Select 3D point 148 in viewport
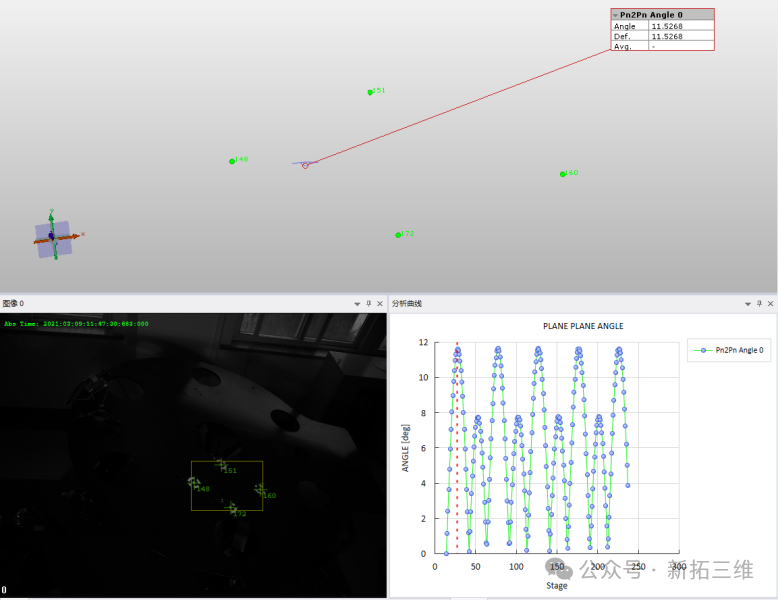 click(x=232, y=161)
